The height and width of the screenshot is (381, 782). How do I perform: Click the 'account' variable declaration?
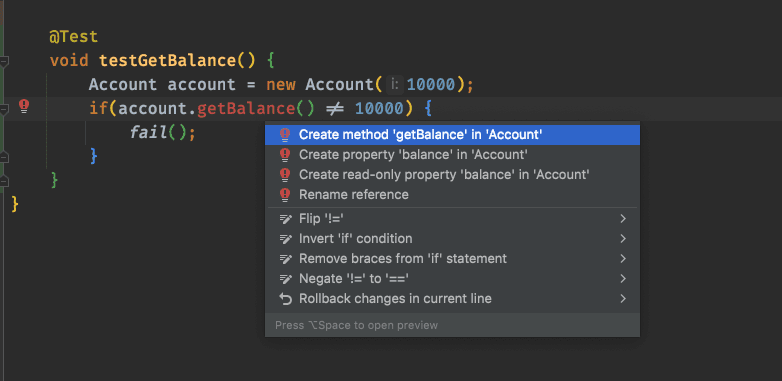click(x=201, y=85)
